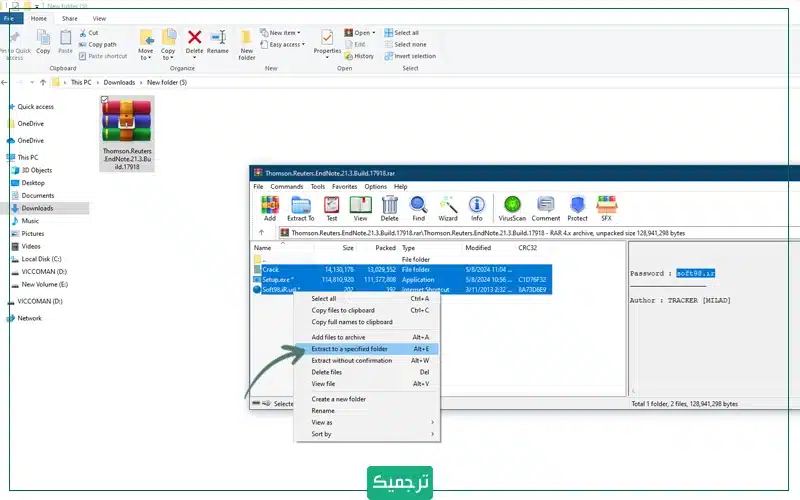The height and width of the screenshot is (500, 800).
Task: Choose Add files to archive
Action: click(x=367, y=337)
